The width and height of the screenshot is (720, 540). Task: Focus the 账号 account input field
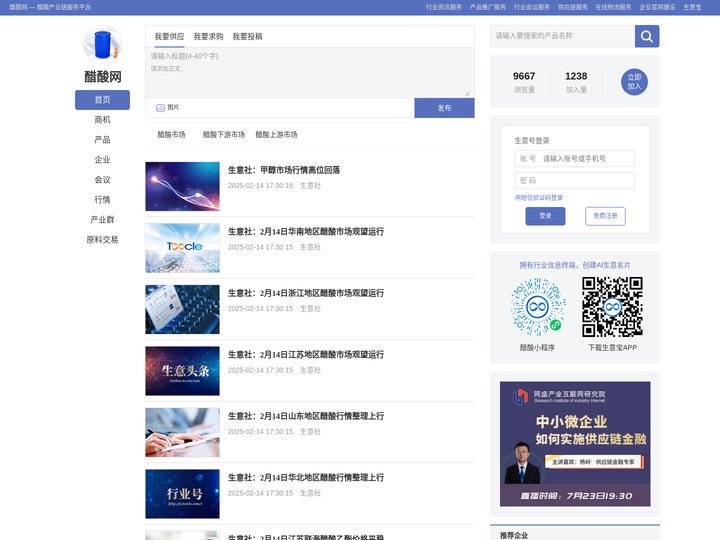pyautogui.click(x=575, y=158)
